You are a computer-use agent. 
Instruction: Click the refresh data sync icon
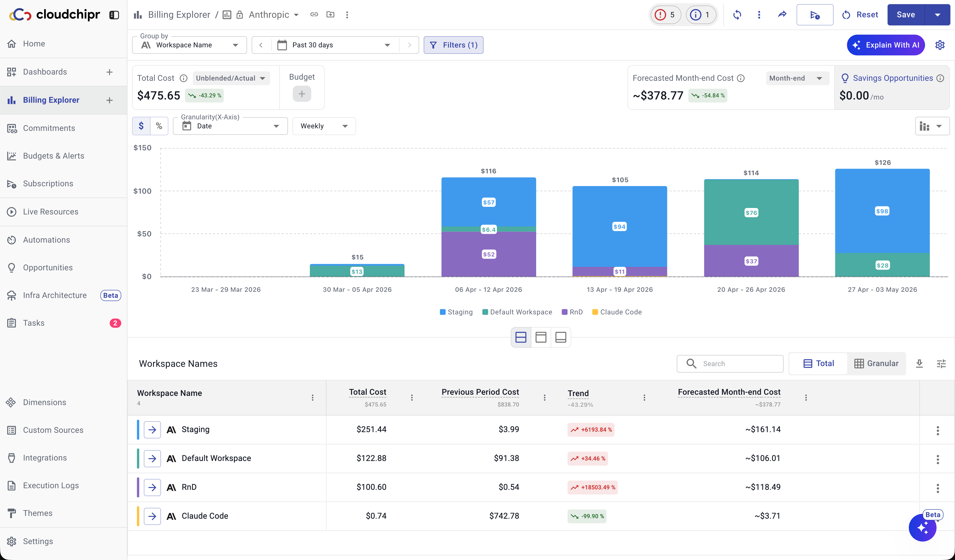click(x=737, y=15)
